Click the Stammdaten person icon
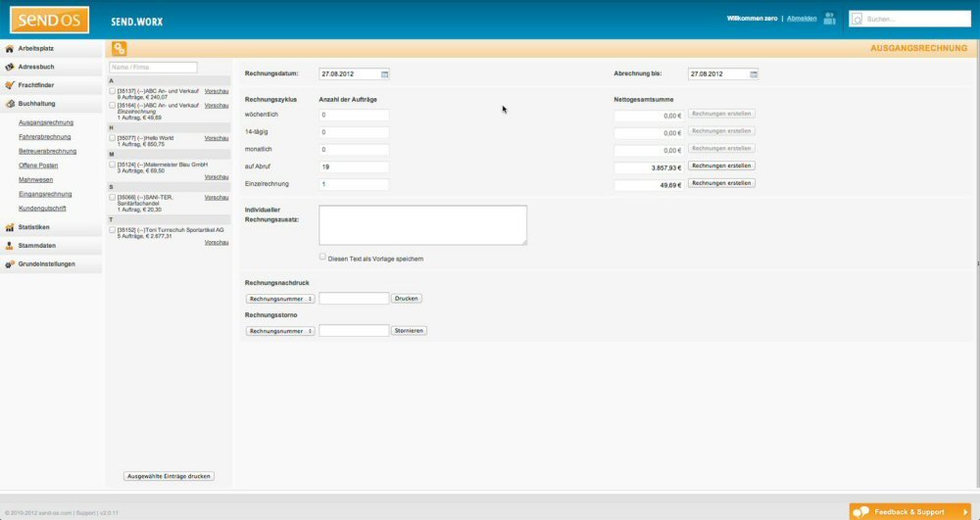 tap(9, 246)
